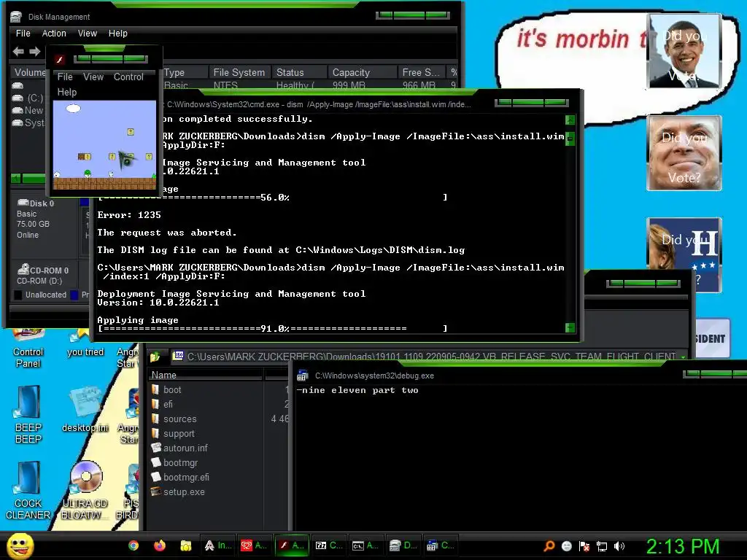This screenshot has height=560, width=747.
Task: Launch Firefox from the taskbar
Action: click(x=160, y=545)
